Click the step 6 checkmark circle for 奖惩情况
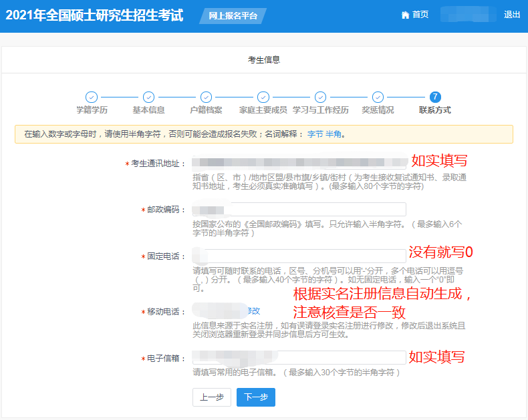 click(378, 97)
